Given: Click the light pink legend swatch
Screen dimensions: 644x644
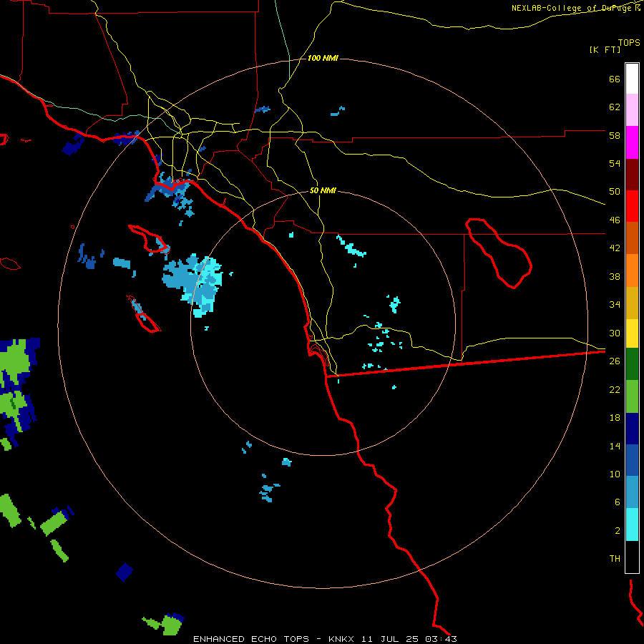Looking at the screenshot, I should tap(632, 109).
